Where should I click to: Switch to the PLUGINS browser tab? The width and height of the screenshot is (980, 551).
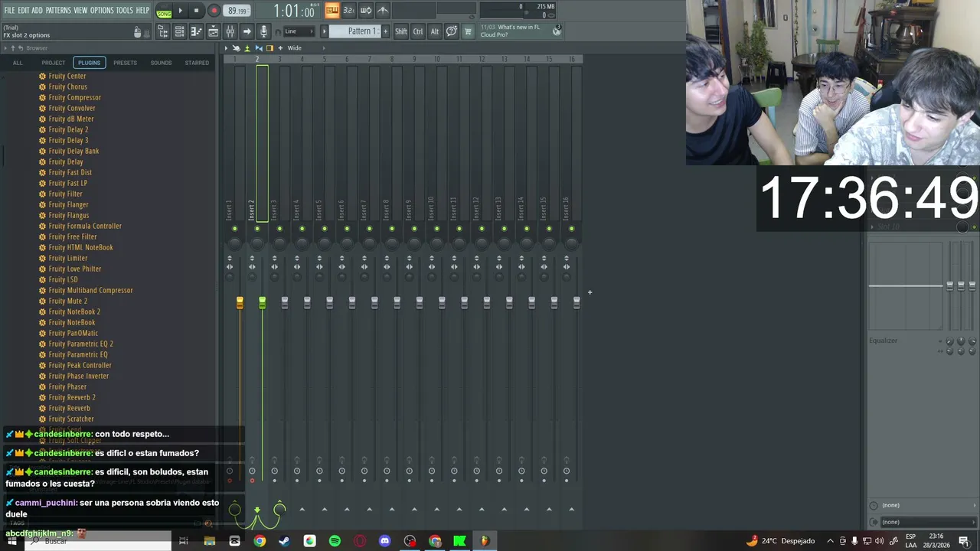tap(89, 63)
